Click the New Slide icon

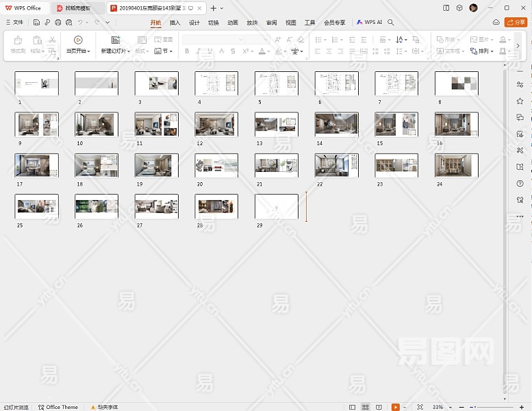point(116,40)
